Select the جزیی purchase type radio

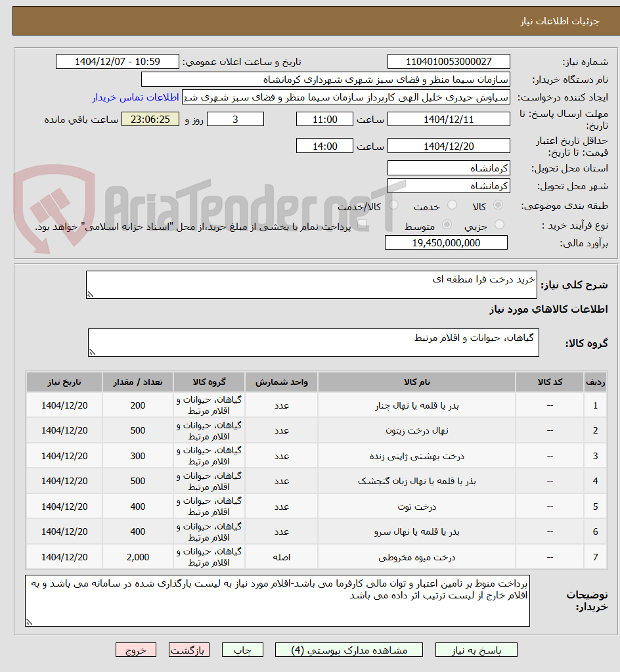point(499,225)
